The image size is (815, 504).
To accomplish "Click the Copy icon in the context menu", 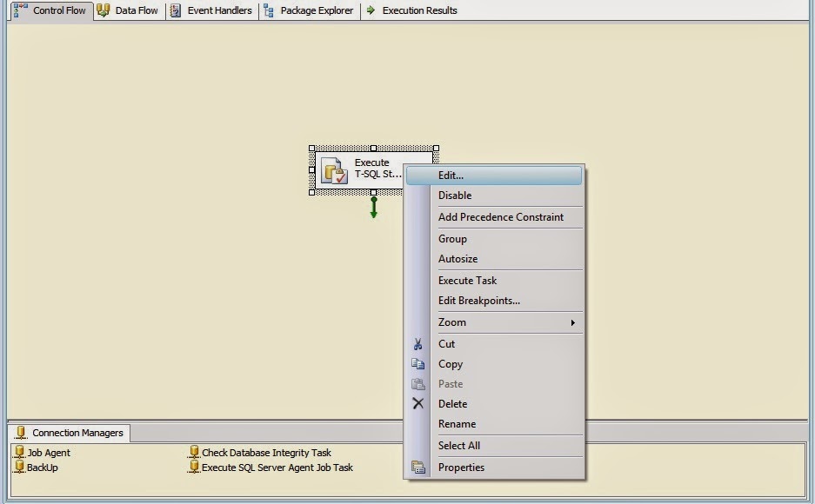I will (x=419, y=364).
